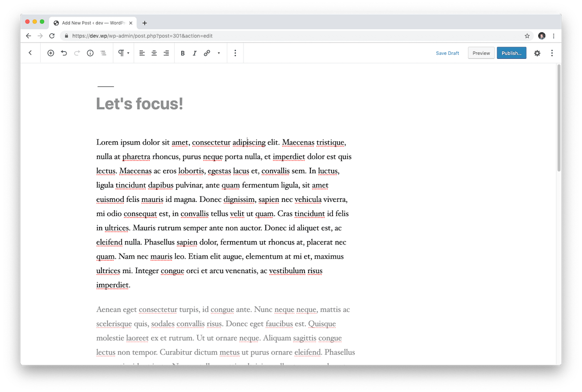Expand more rich text controls dropdown
Viewport: 582px width, 392px height.
(219, 53)
